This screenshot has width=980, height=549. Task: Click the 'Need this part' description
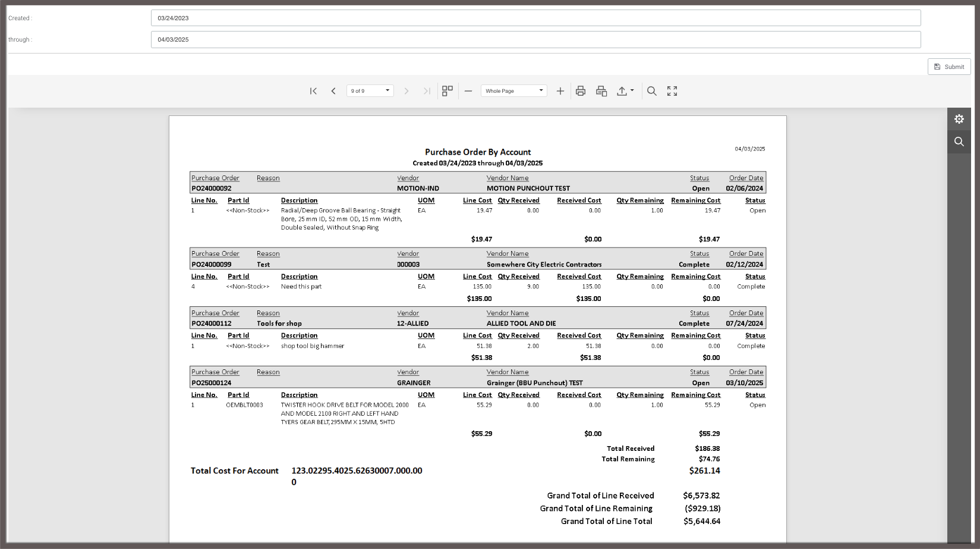(x=301, y=287)
